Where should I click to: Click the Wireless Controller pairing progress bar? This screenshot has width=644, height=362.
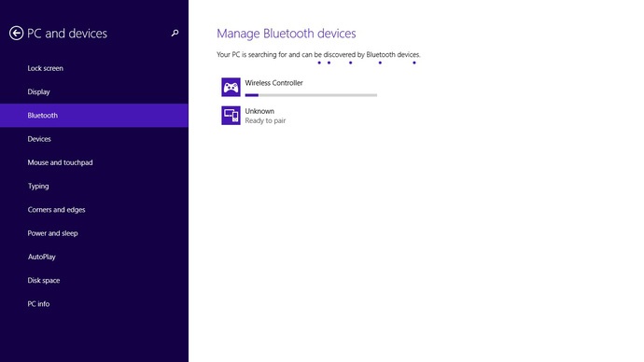pos(311,95)
